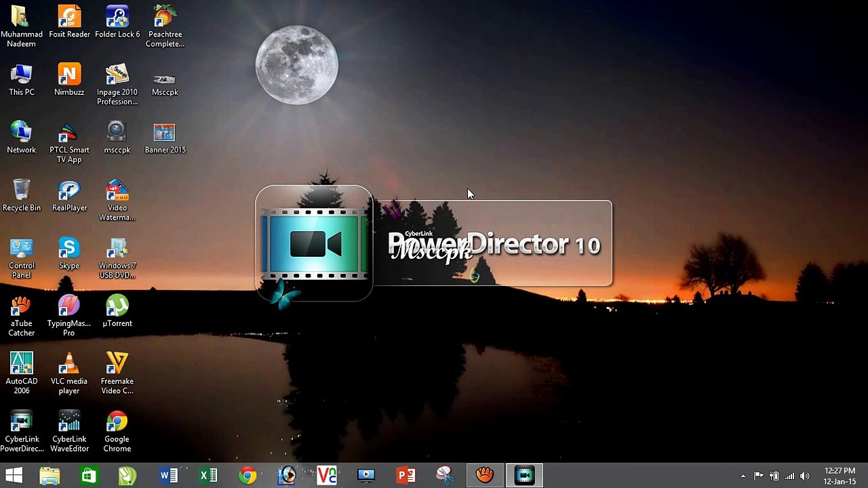Open Inpage 2010 Professional shortcut

[117, 85]
